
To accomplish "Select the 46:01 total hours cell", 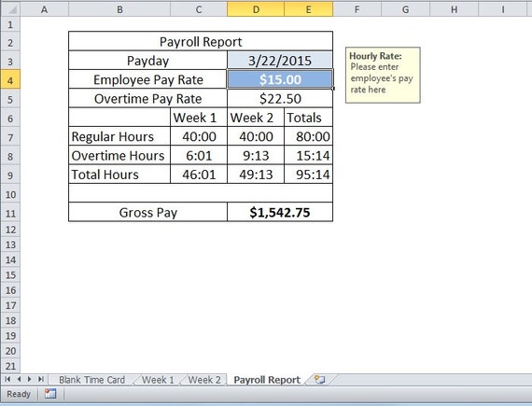I will 199,175.
